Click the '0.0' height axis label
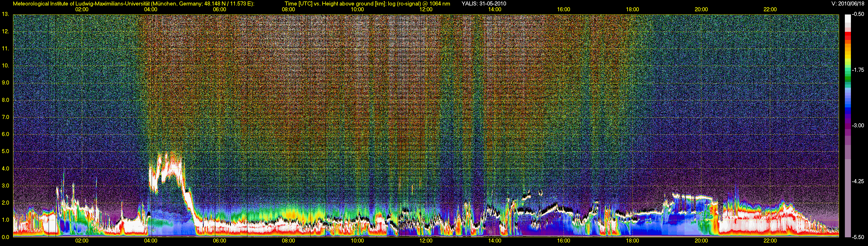Screen dimensions: 868x246 (5, 237)
